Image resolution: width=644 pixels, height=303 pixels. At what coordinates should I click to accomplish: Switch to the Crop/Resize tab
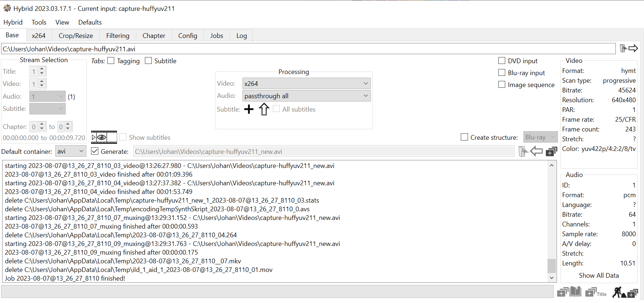[76, 35]
